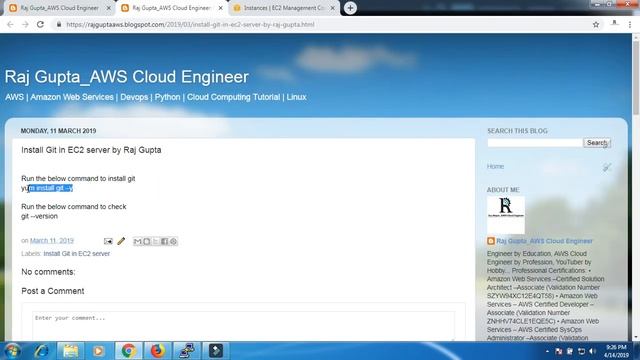Open the March 11, 2019 post date link

[52, 240]
